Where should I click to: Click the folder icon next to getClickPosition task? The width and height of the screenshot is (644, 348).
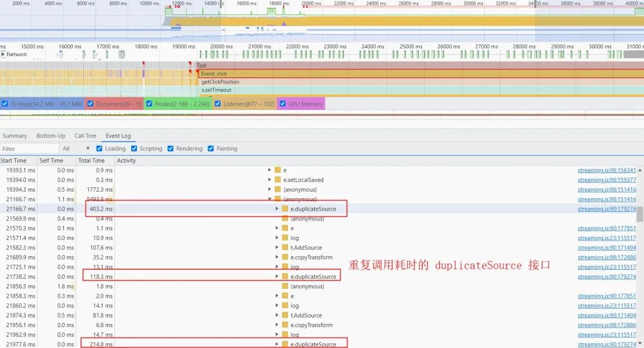pyautogui.click(x=221, y=82)
